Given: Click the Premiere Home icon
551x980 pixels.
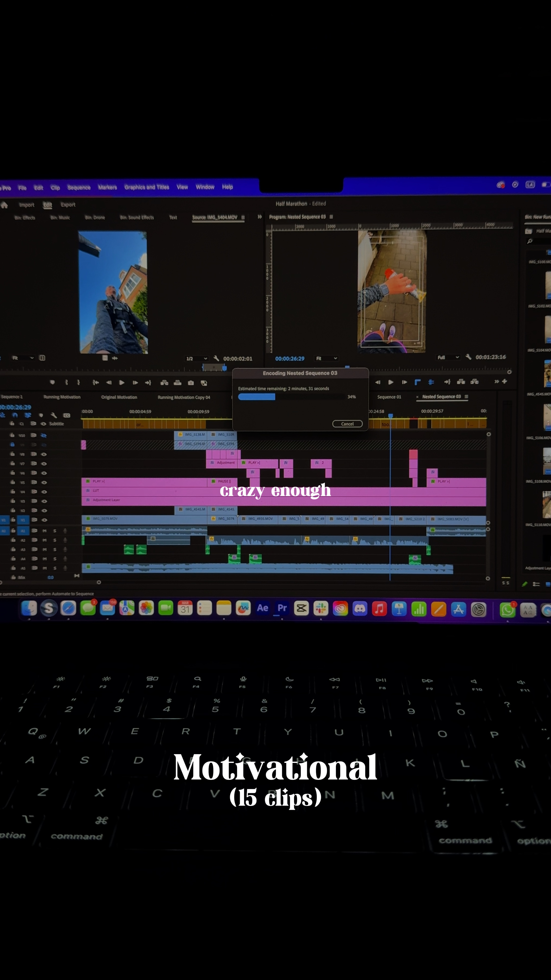Looking at the screenshot, I should (5, 205).
